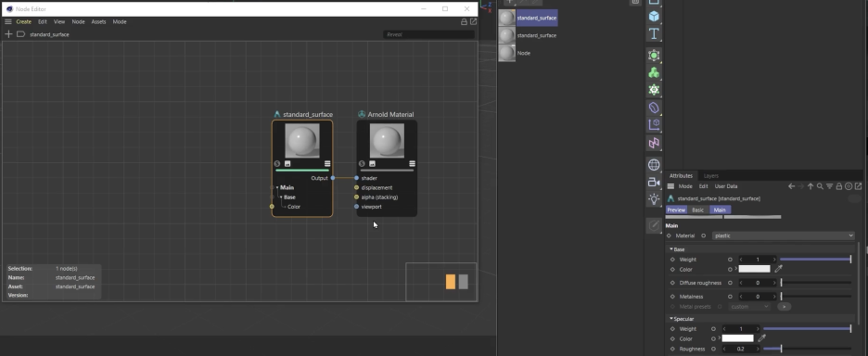Open the View menu in Node Editor
Screen dimensions: 868x356
click(59, 21)
